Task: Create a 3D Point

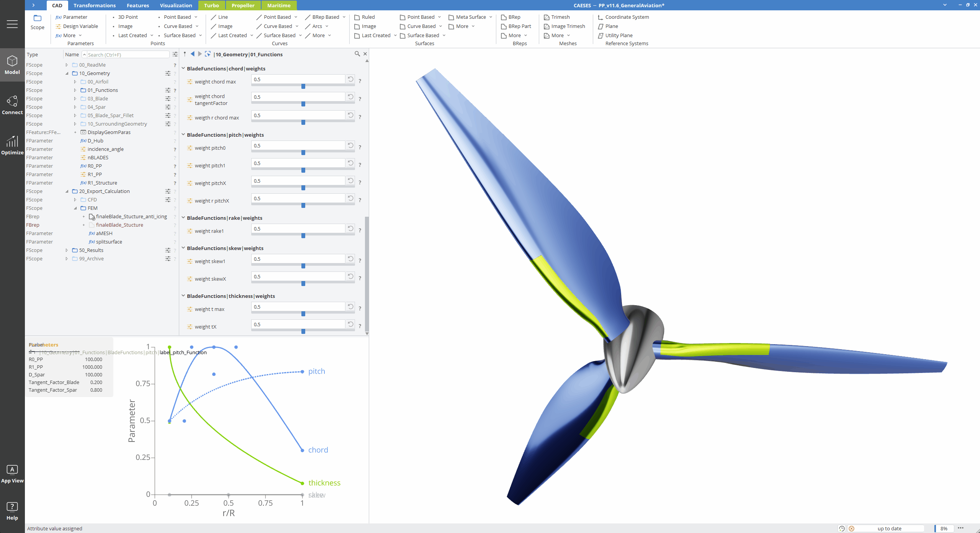Action: [x=125, y=17]
